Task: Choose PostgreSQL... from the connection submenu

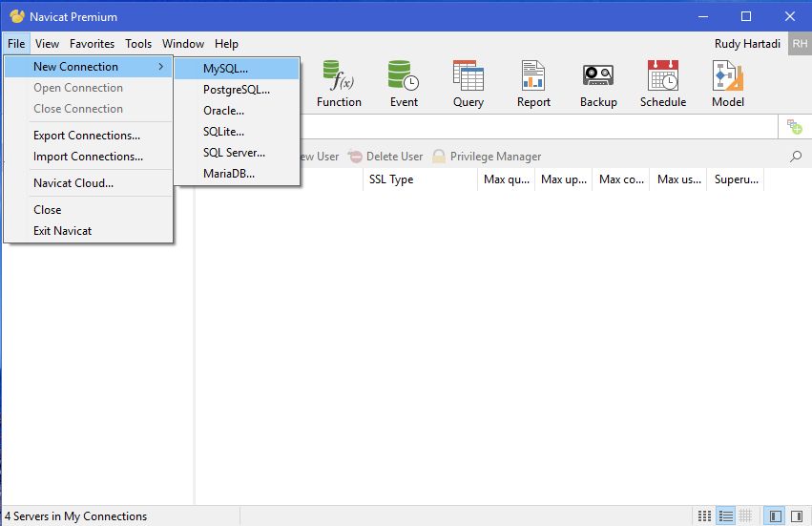Action: [237, 90]
